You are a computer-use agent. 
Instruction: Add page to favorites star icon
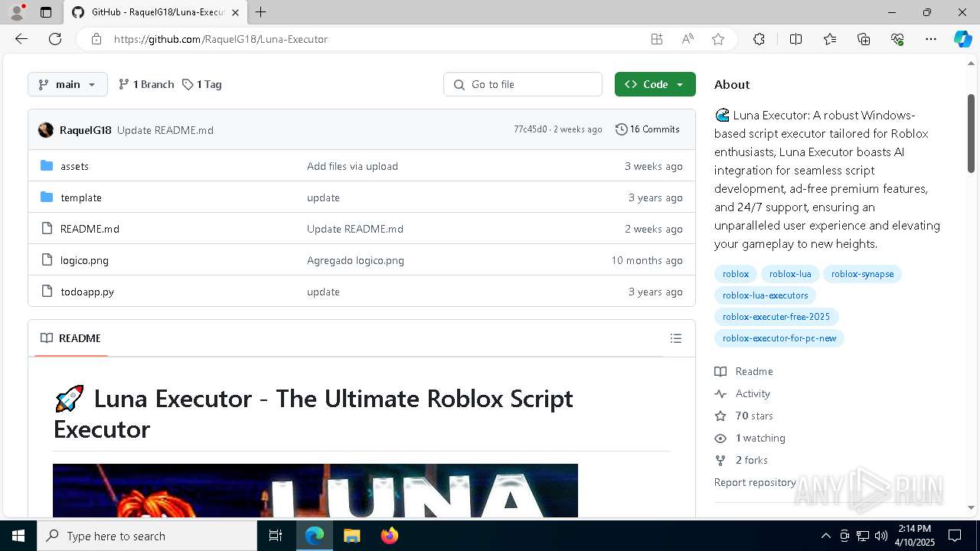click(718, 39)
